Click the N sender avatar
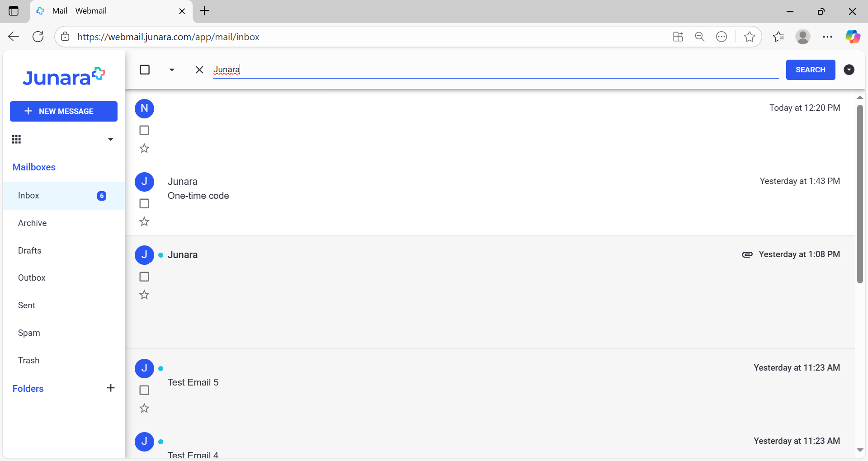The image size is (868, 461). tap(145, 108)
